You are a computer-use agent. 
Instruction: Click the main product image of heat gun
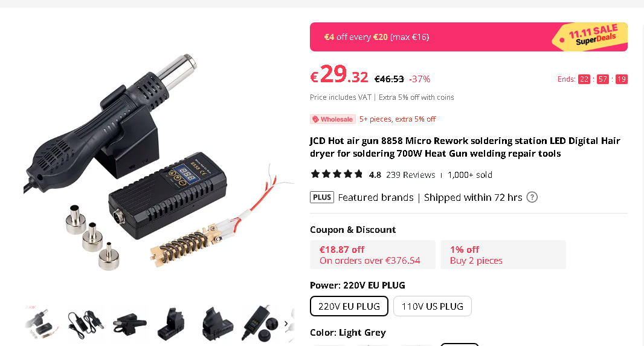(x=159, y=160)
